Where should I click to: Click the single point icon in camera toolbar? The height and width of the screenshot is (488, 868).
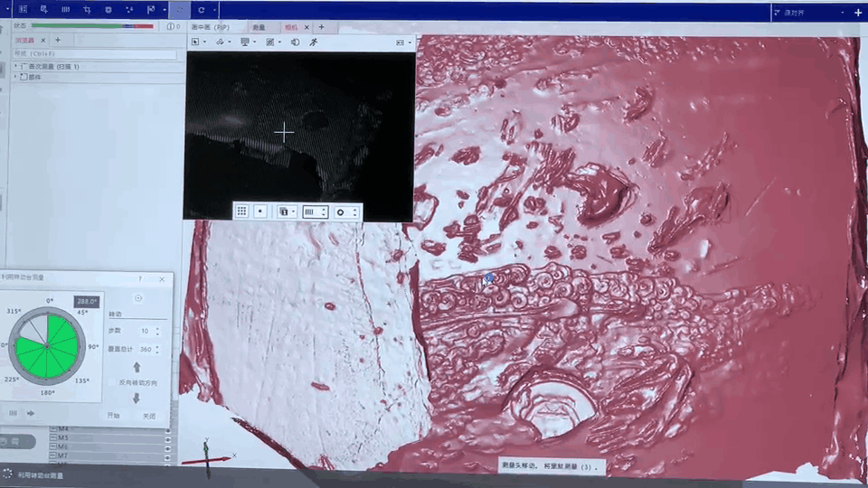260,211
